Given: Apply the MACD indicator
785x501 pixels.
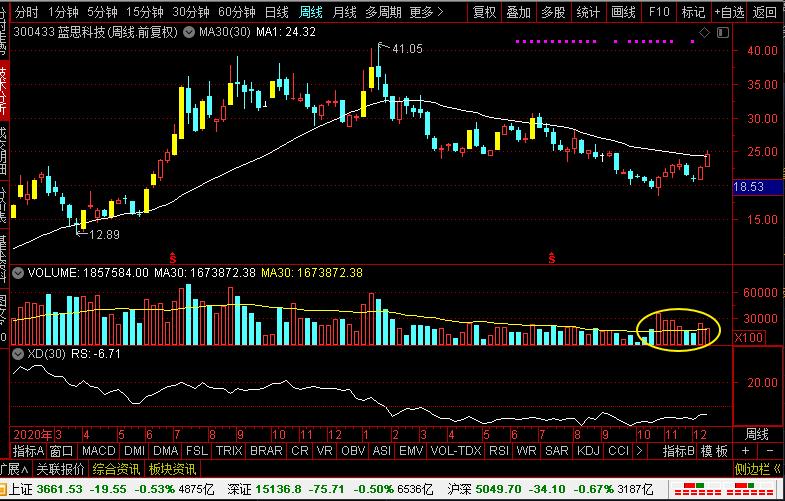Looking at the screenshot, I should [99, 451].
